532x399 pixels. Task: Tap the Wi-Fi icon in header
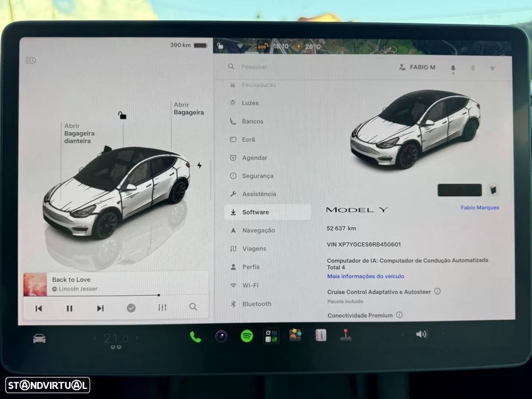492,68
